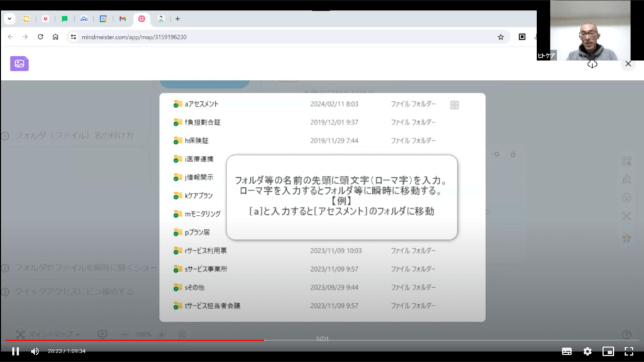Mute the video volume
Screen dimensions: 644x362
coord(35,351)
